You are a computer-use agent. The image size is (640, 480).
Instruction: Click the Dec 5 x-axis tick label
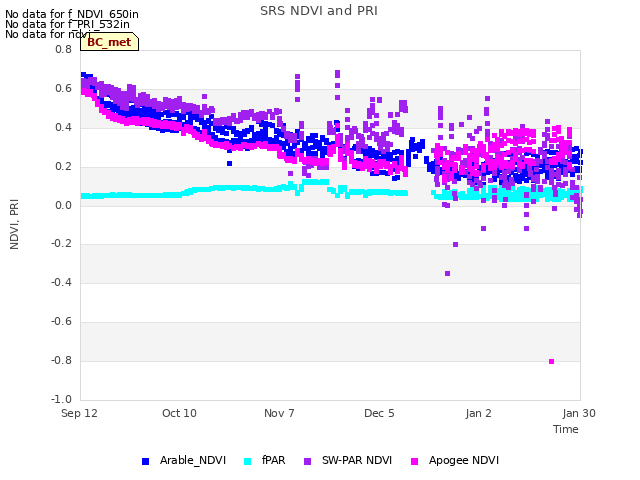point(379,413)
